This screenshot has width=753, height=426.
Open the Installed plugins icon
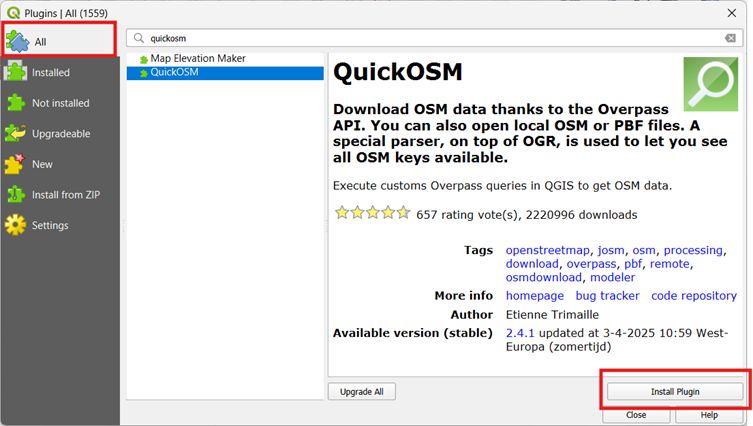(16, 72)
